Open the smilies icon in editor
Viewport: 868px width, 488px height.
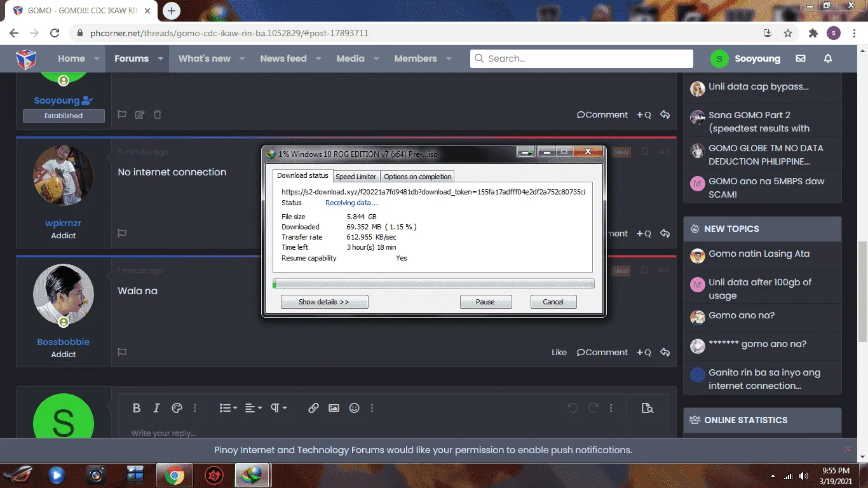[x=355, y=408]
